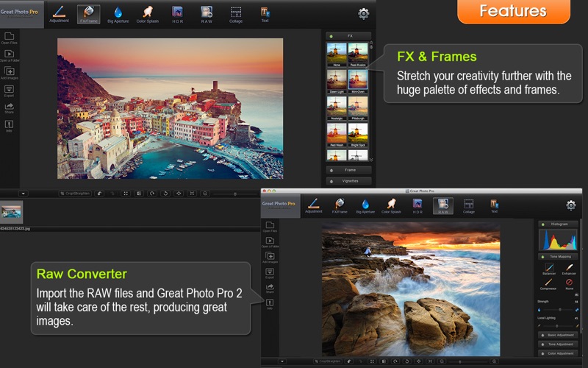Select the Text tool in the left FX window
The image size is (588, 368).
coord(265,14)
